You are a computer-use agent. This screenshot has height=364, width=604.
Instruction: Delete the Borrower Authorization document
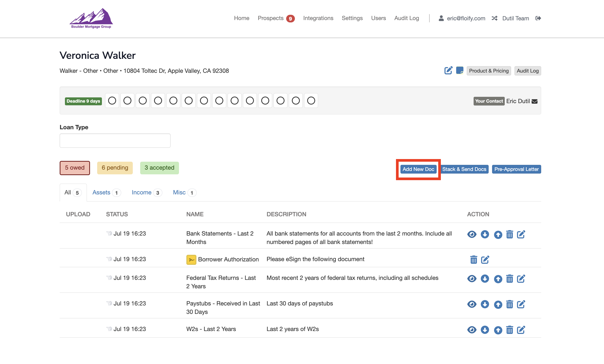tap(473, 259)
